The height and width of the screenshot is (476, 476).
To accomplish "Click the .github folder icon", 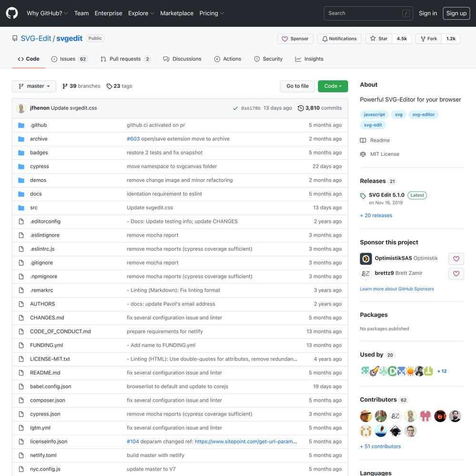I will click(x=21, y=125).
